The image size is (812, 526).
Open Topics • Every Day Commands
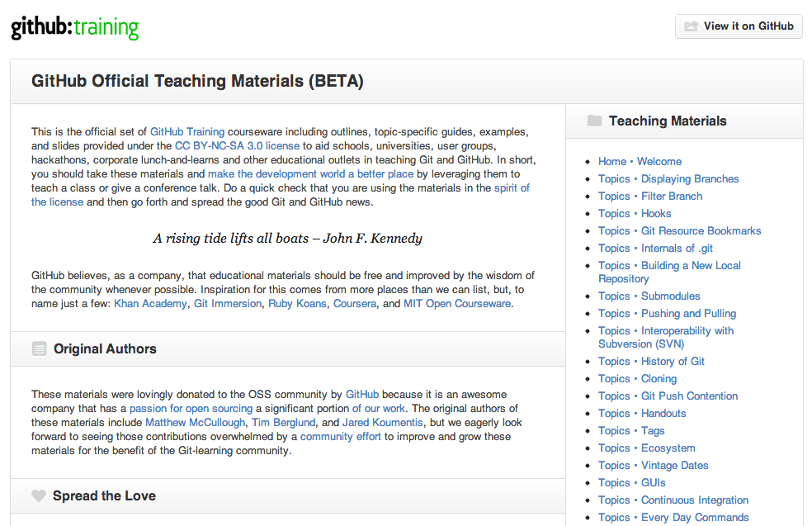pos(673,518)
